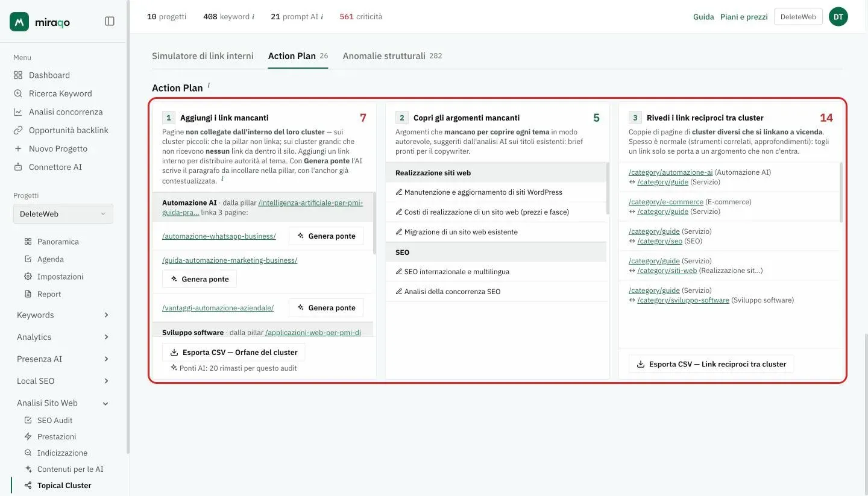Open the DeleteWeb project dropdown
The height and width of the screenshot is (496, 868).
63,214
